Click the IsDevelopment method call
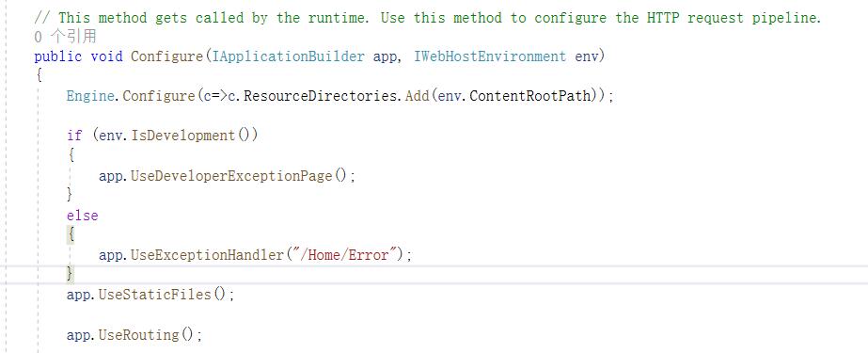The width and height of the screenshot is (868, 353). [183, 136]
